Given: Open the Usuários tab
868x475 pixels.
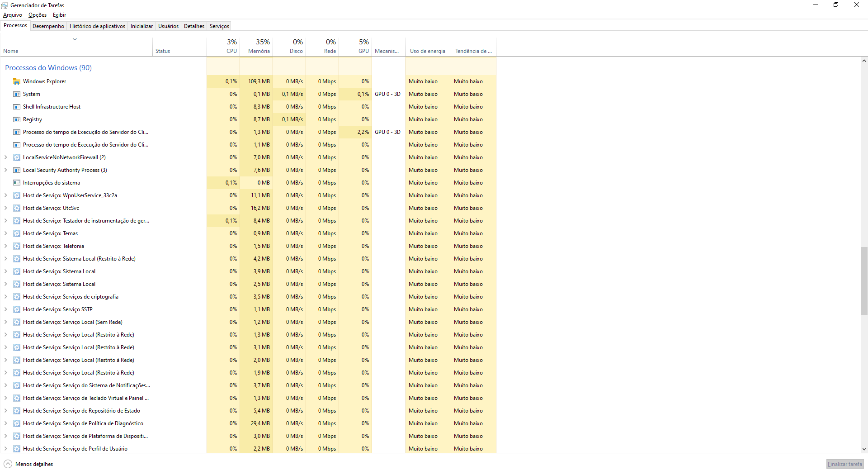Looking at the screenshot, I should [168, 26].
